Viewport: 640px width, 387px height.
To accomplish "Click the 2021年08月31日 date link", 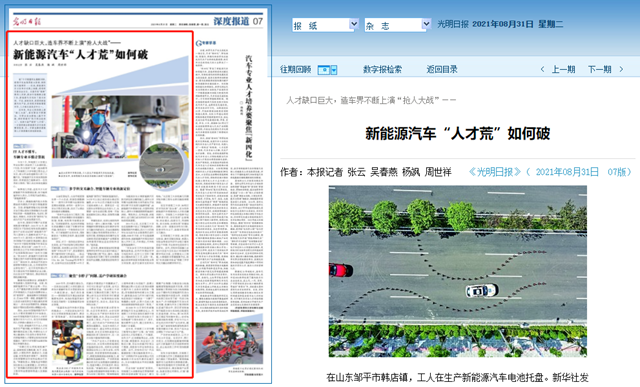I will [x=567, y=172].
